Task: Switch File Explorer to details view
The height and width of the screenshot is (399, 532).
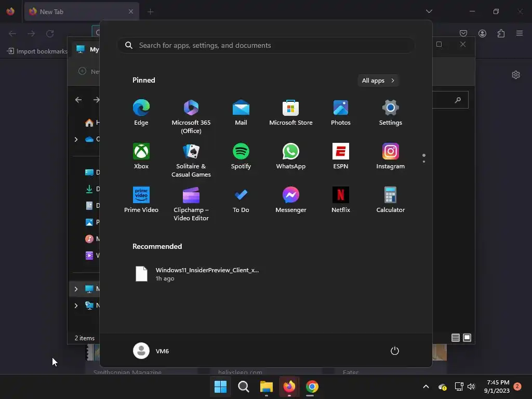Action: coord(456,338)
